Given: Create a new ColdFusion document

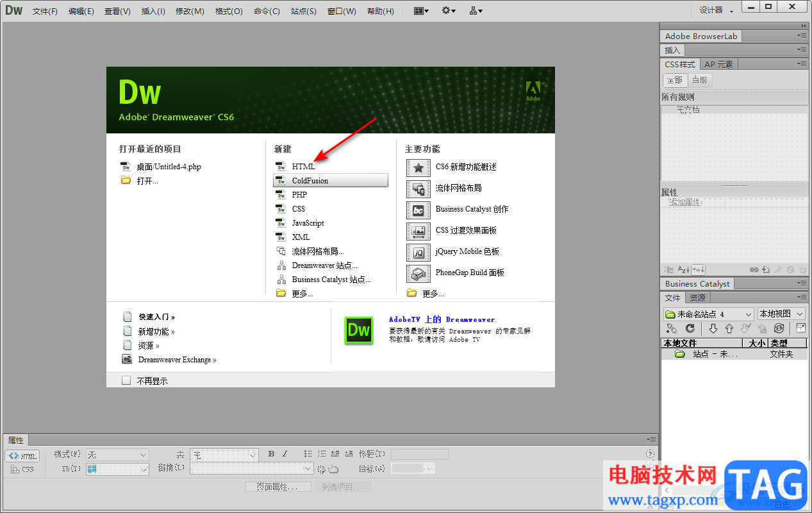Looking at the screenshot, I should [x=331, y=181].
